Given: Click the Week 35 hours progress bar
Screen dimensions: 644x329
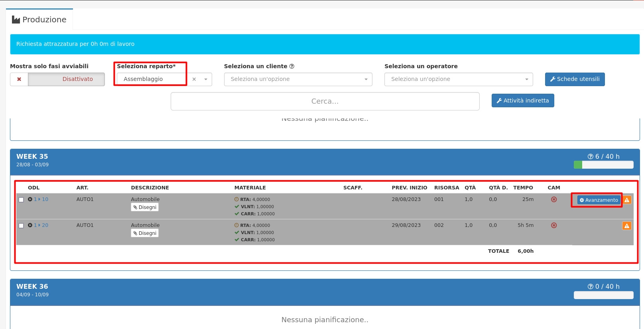Looking at the screenshot, I should click(x=603, y=165).
